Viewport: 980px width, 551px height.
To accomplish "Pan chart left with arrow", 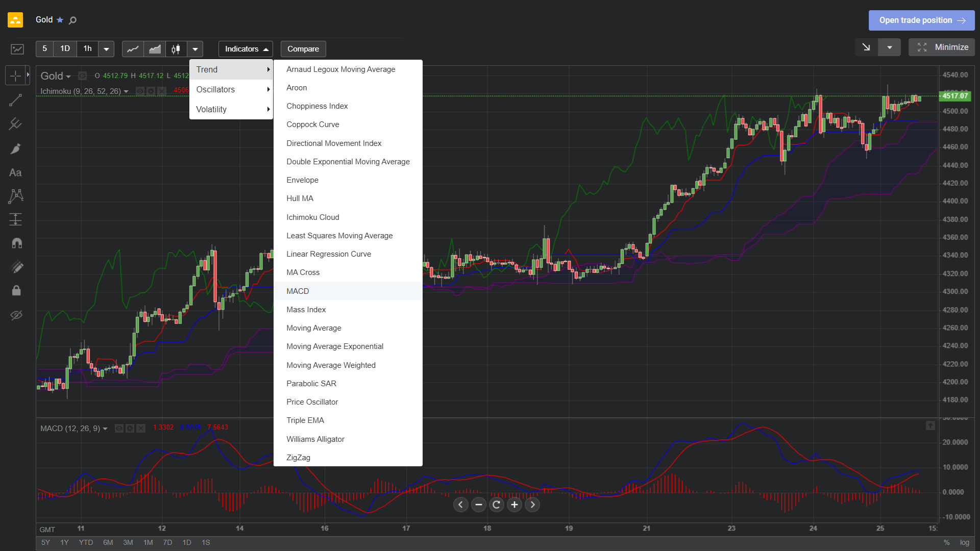I will point(460,505).
